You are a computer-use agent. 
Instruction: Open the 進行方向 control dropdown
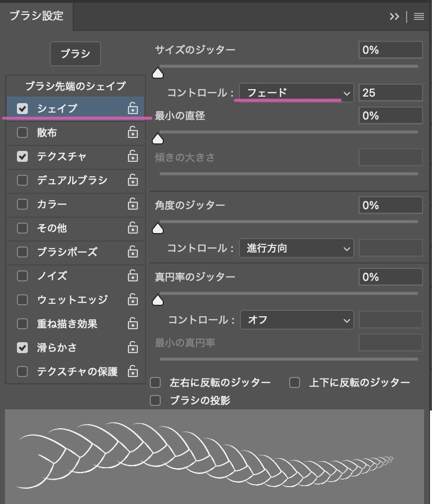click(x=296, y=248)
